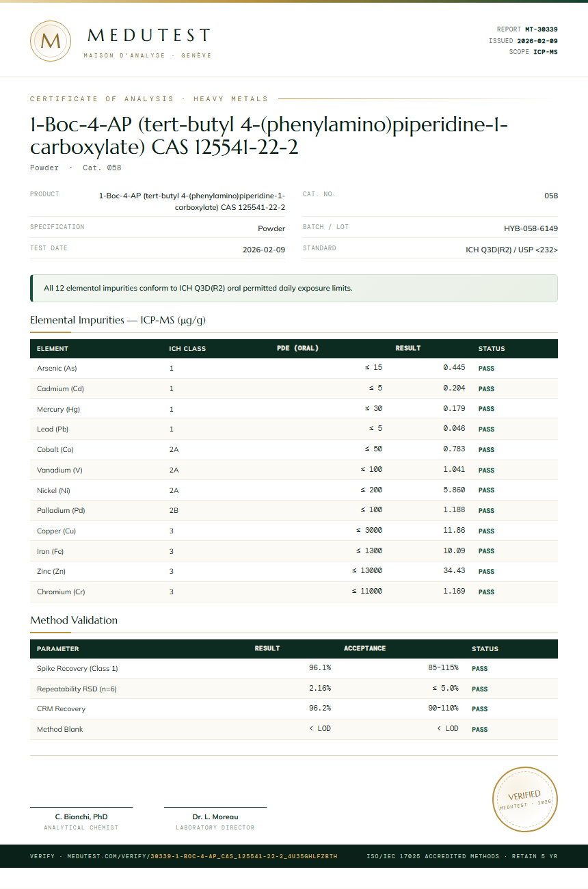
Task: Select the Arsenic (As) row label
Action: (x=57, y=369)
